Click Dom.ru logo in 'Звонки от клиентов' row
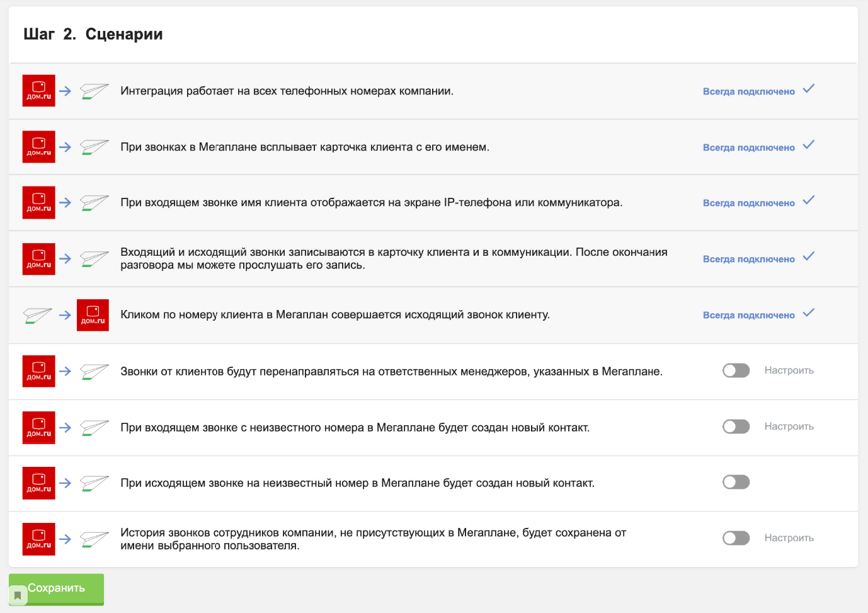 click(x=39, y=371)
